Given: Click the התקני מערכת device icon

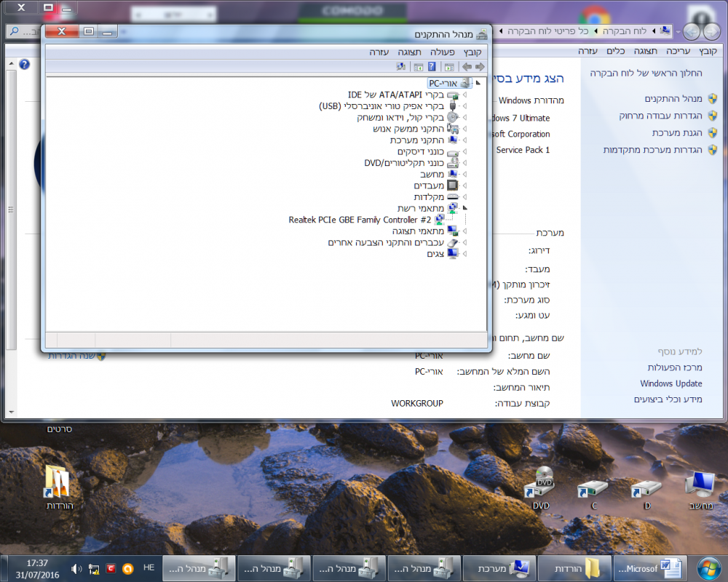Looking at the screenshot, I should point(453,140).
